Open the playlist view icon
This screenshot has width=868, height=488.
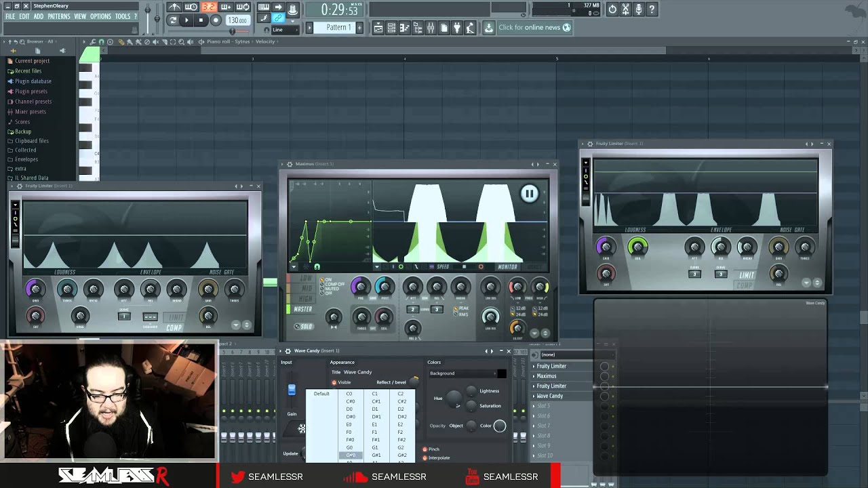point(378,28)
